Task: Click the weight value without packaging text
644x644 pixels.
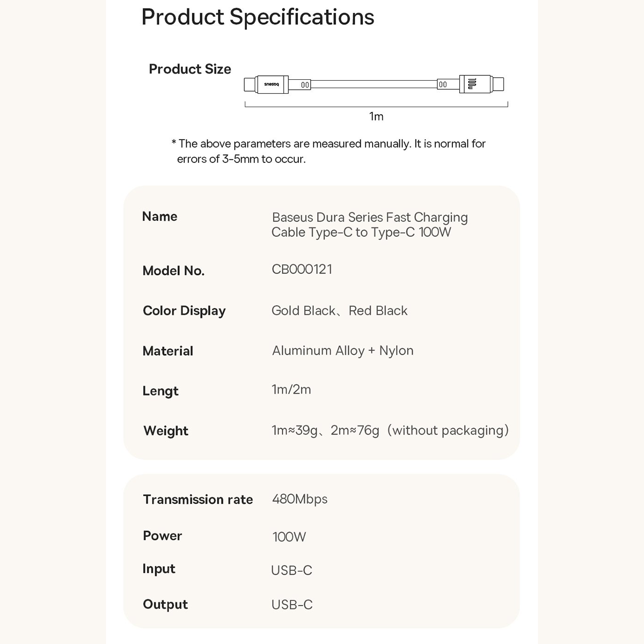Action: (390, 430)
